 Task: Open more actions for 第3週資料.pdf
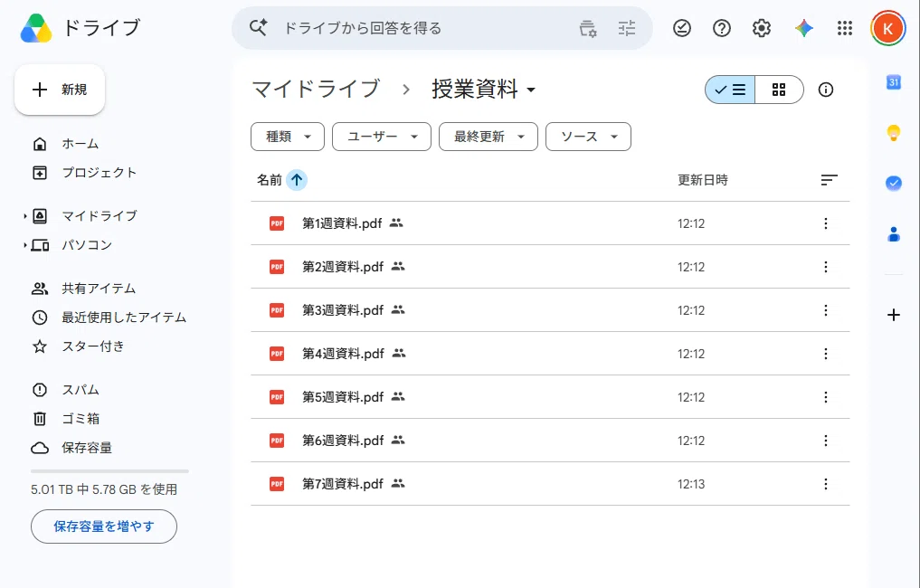[826, 310]
